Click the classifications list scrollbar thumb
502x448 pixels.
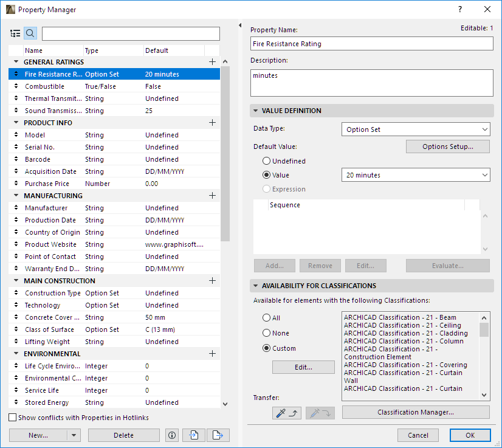(x=484, y=329)
